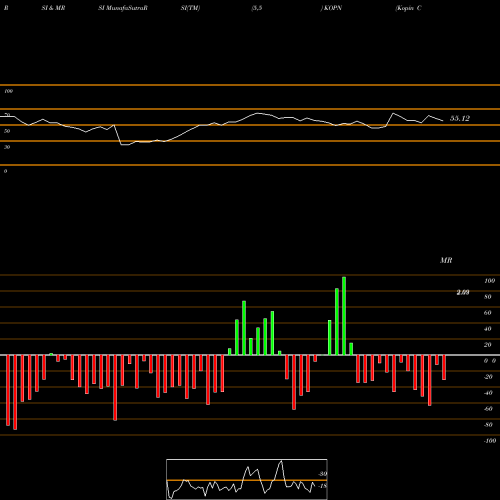500x500 pixels.
Task: Click the 70 level label on RSI axis
Action: coord(7,114)
